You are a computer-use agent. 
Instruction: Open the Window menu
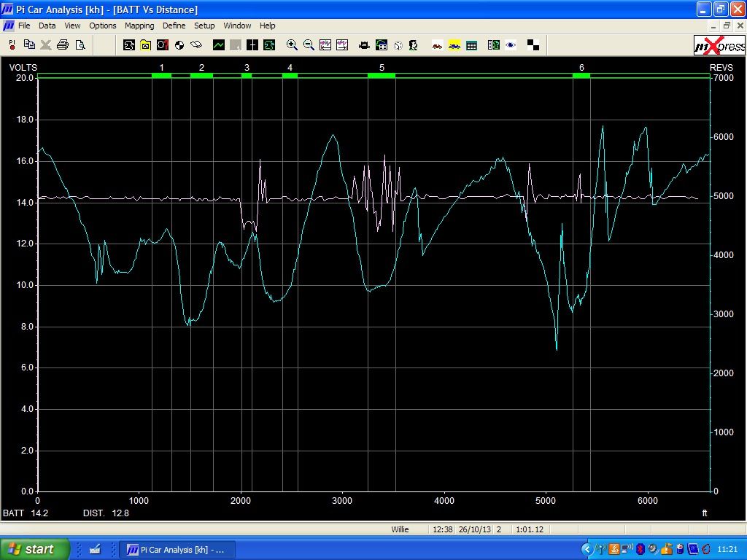point(237,26)
